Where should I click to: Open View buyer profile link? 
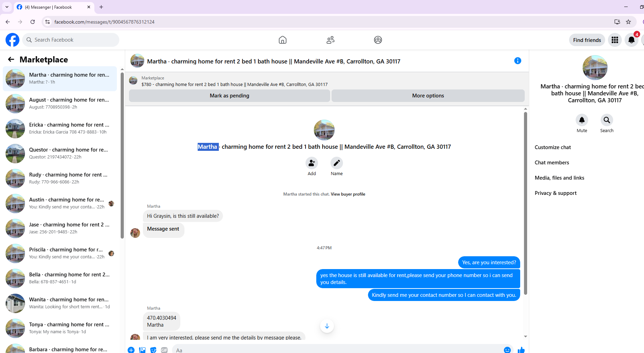(348, 194)
